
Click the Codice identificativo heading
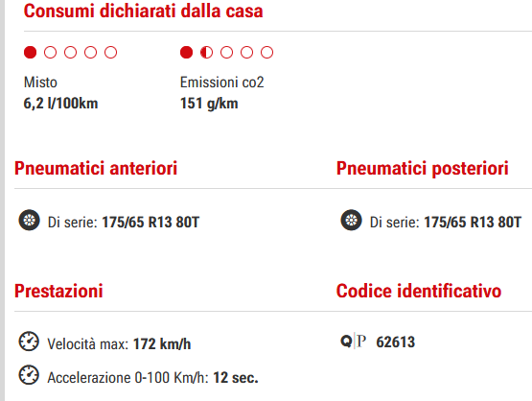click(419, 291)
